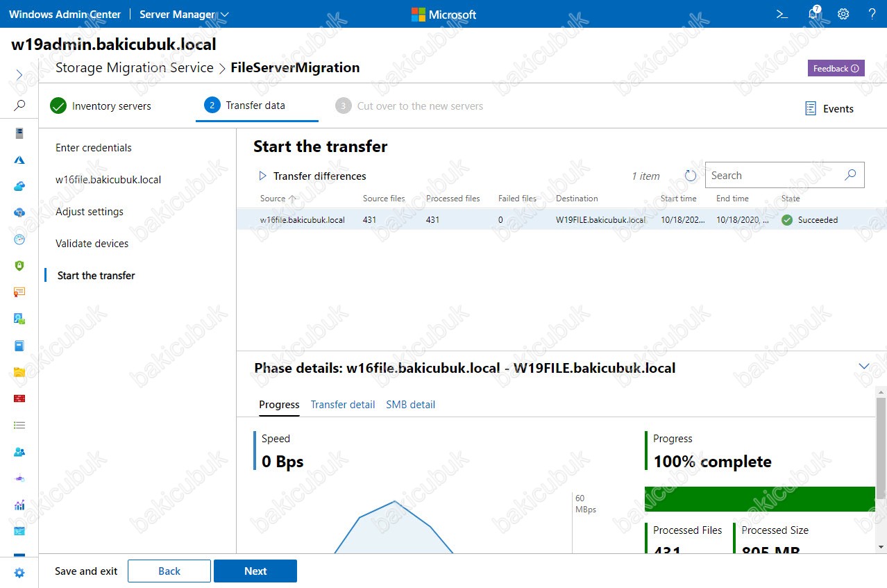Open Azure hybrid services sidebar icon
The image size is (887, 588).
pos(19,160)
